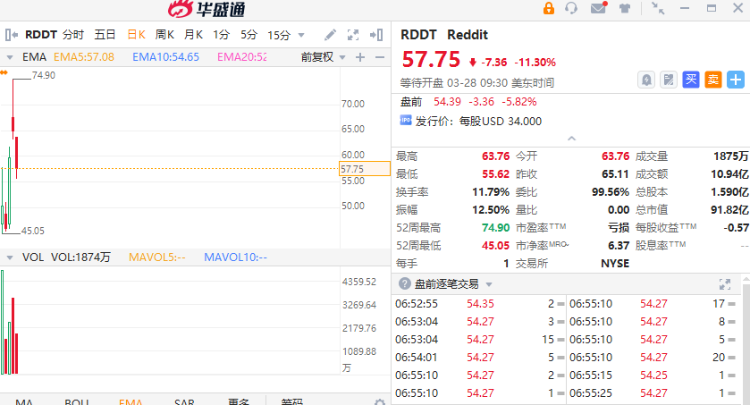
Task: Click the MAVOL5 indicator label
Action: point(157,257)
